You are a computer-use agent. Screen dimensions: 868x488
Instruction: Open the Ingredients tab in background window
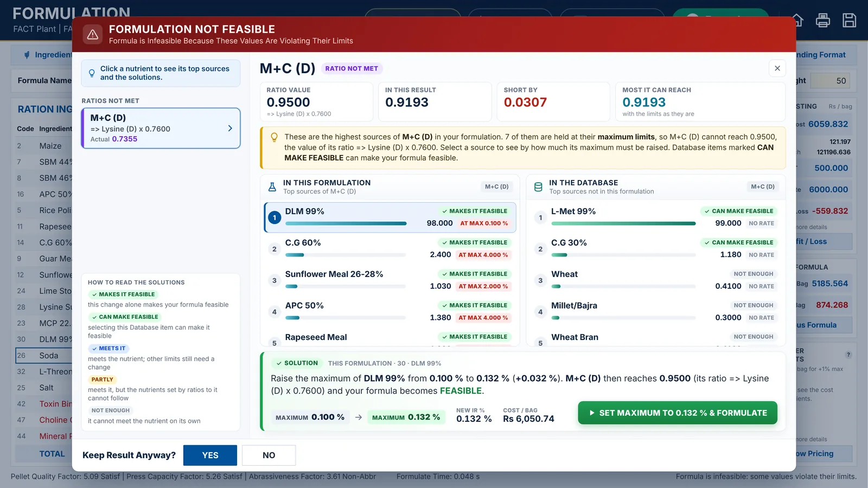[x=48, y=55]
